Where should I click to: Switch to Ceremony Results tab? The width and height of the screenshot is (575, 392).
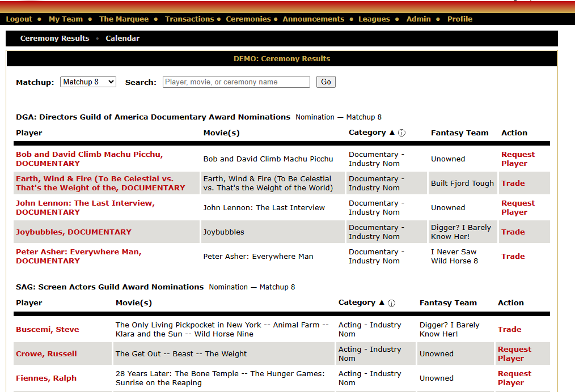(54, 38)
